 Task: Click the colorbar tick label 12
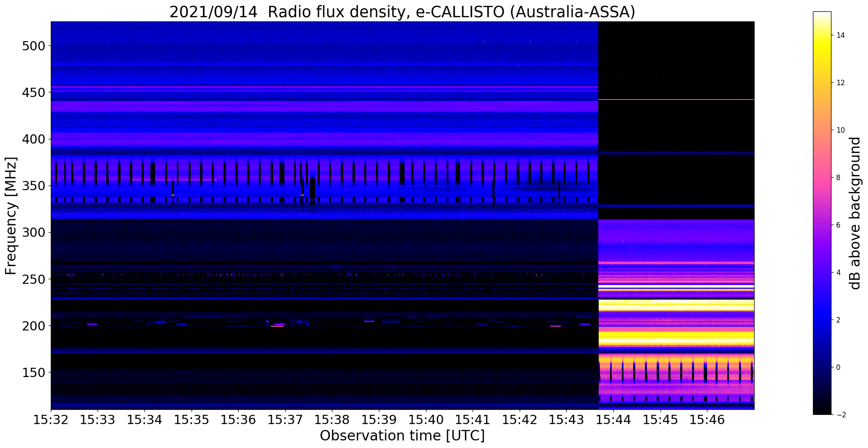[841, 83]
